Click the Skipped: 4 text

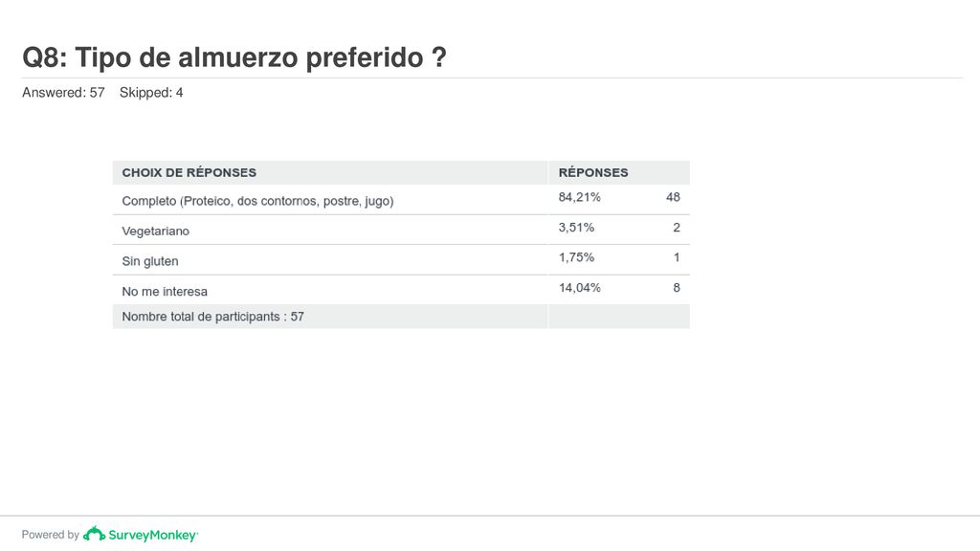tap(151, 93)
